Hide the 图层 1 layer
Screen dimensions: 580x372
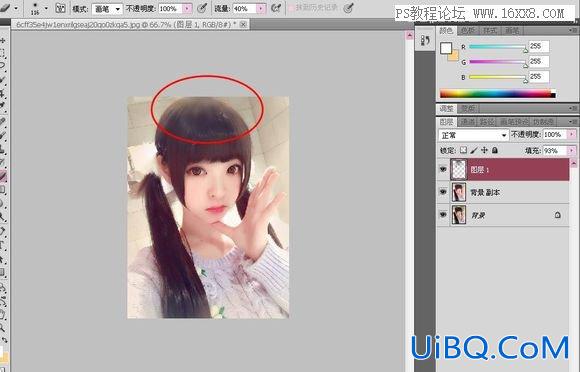click(x=443, y=169)
